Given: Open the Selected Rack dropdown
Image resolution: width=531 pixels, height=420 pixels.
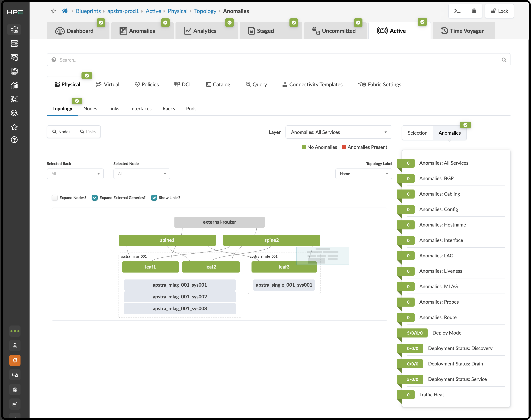Looking at the screenshot, I should click(x=75, y=174).
